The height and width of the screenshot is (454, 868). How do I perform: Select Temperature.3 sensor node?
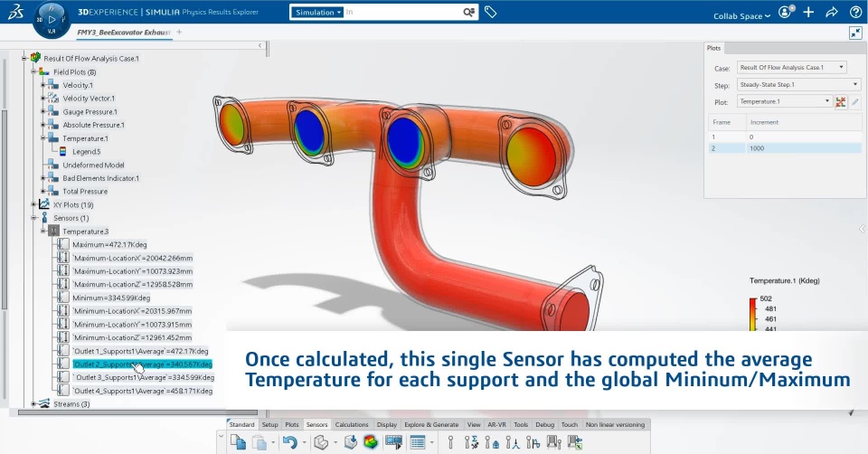pyautogui.click(x=85, y=232)
